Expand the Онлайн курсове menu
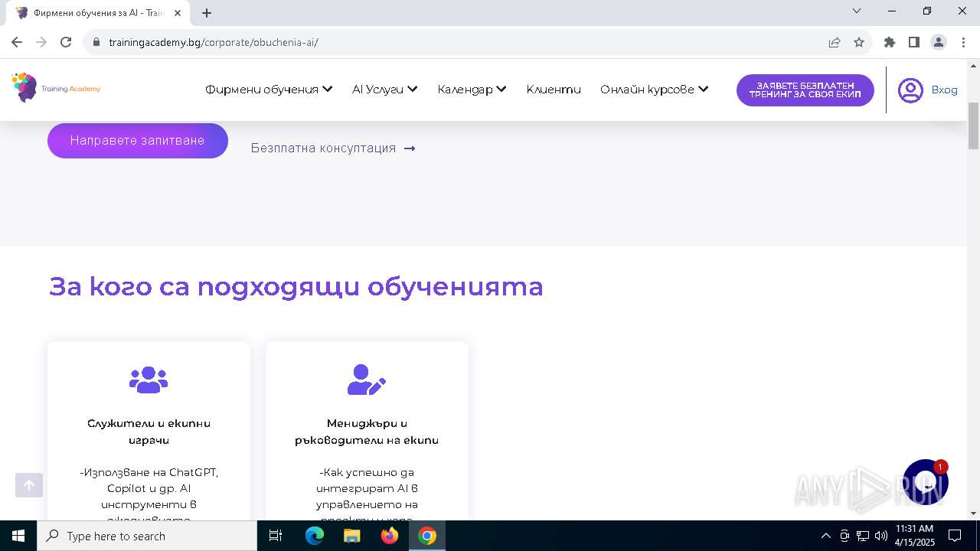Viewport: 980px width, 551px height. click(x=654, y=90)
